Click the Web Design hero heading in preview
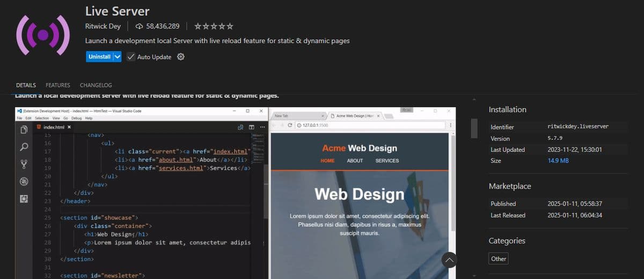This screenshot has height=279, width=644. pos(359,194)
